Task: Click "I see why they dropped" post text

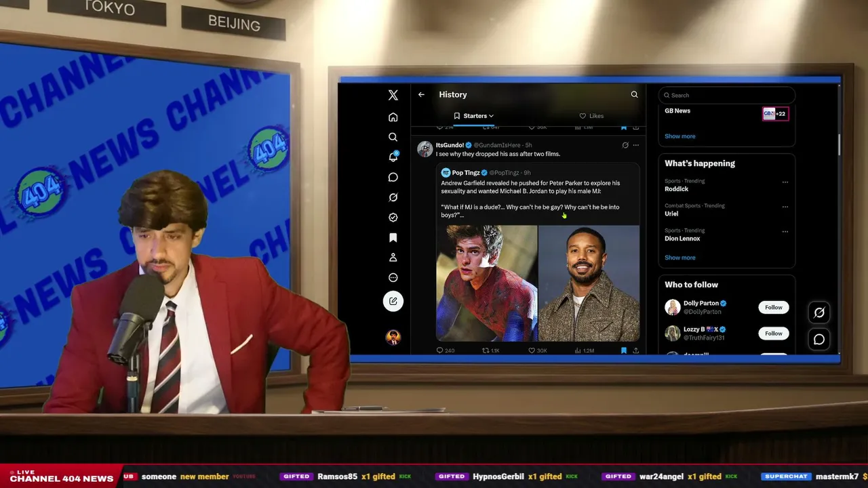Action: point(498,154)
